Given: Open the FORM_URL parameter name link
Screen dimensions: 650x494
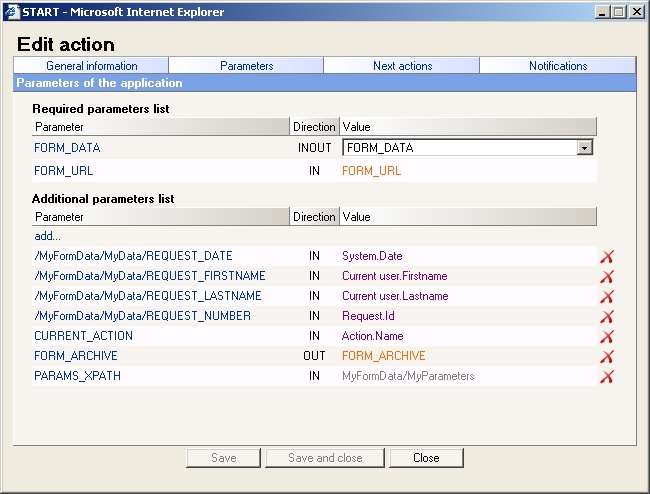Looking at the screenshot, I should click(x=63, y=171).
